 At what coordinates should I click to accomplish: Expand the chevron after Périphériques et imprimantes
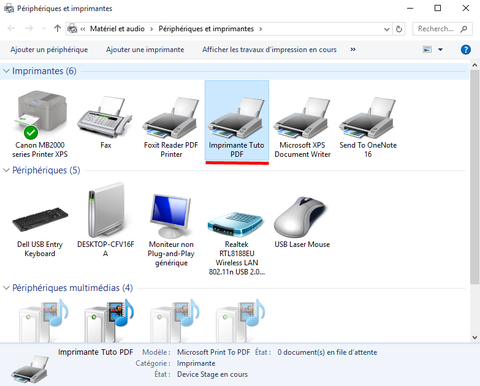(261, 29)
